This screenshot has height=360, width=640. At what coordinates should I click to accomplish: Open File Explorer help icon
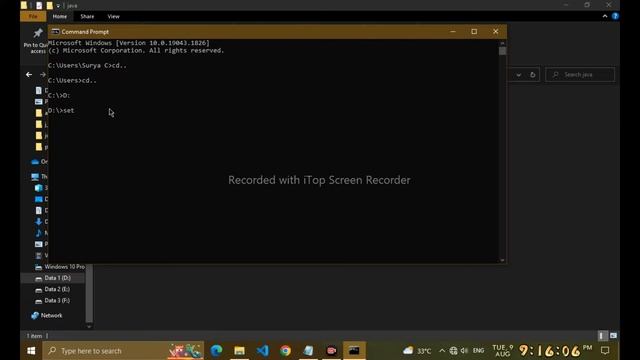(x=615, y=16)
